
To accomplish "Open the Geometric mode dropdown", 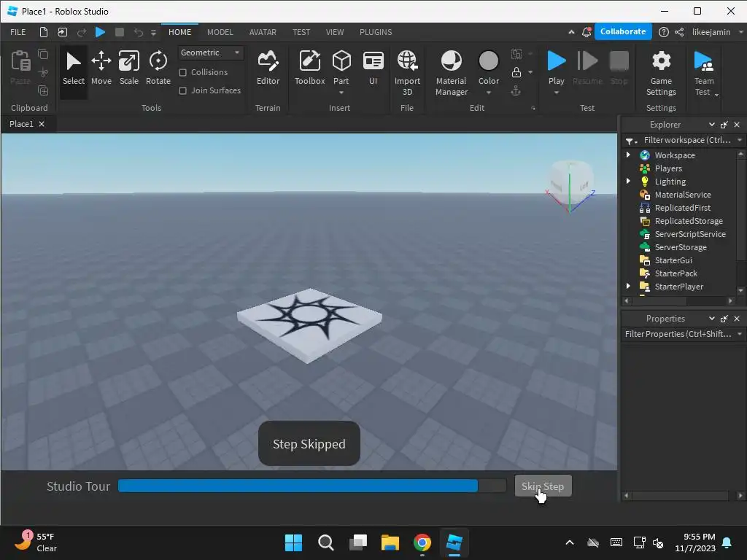I will pyautogui.click(x=211, y=52).
